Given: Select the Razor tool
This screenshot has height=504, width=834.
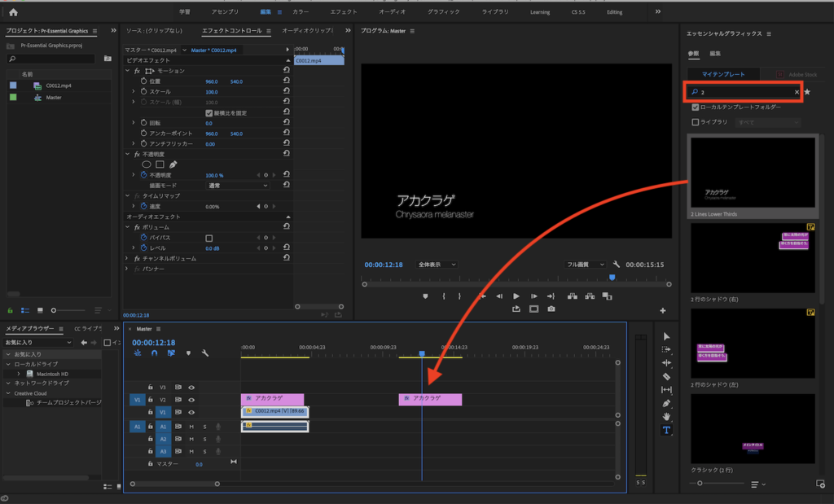Looking at the screenshot, I should tap(666, 376).
